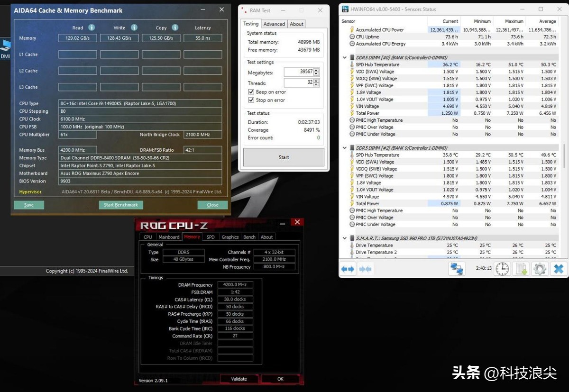Click the Samsung SSD 990 PRO drive icon

[352, 238]
